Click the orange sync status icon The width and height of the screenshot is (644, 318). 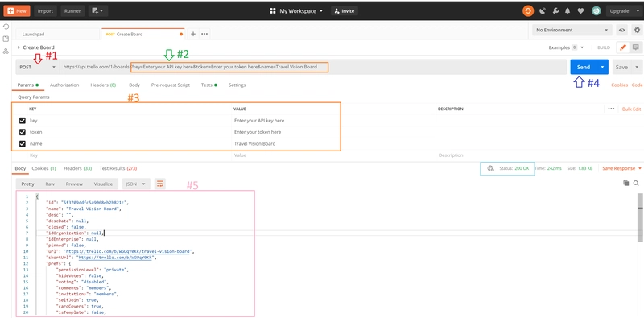[x=528, y=11]
